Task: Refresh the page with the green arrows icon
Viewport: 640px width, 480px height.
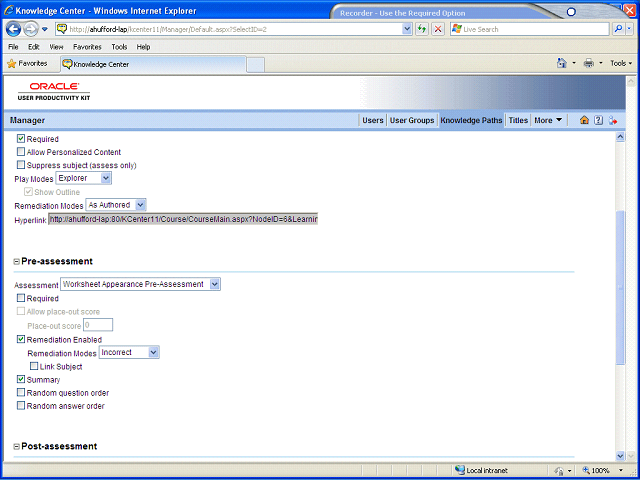Action: click(422, 29)
